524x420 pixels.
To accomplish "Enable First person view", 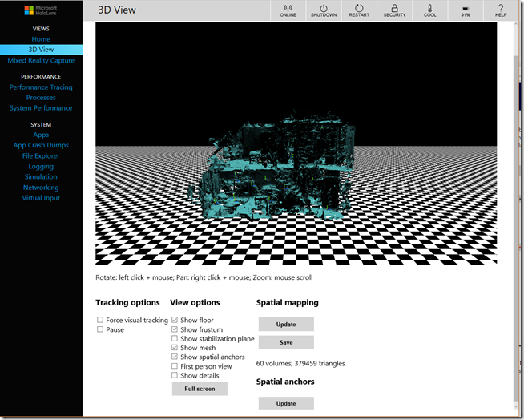I will click(x=175, y=366).
